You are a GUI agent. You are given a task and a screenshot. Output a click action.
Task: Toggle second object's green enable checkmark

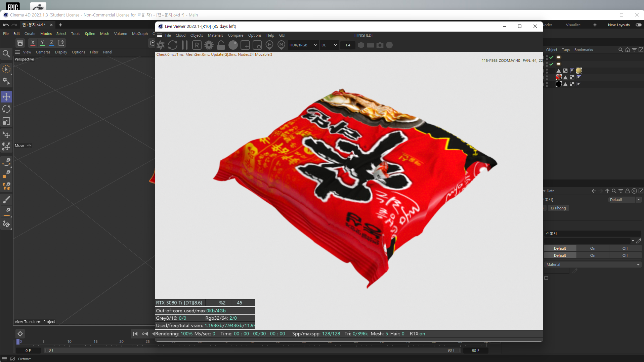click(x=551, y=64)
